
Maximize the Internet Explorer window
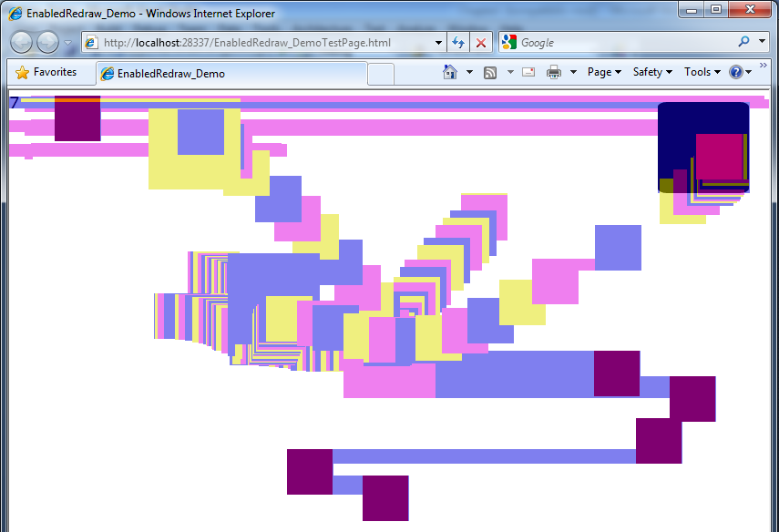tap(716, 9)
